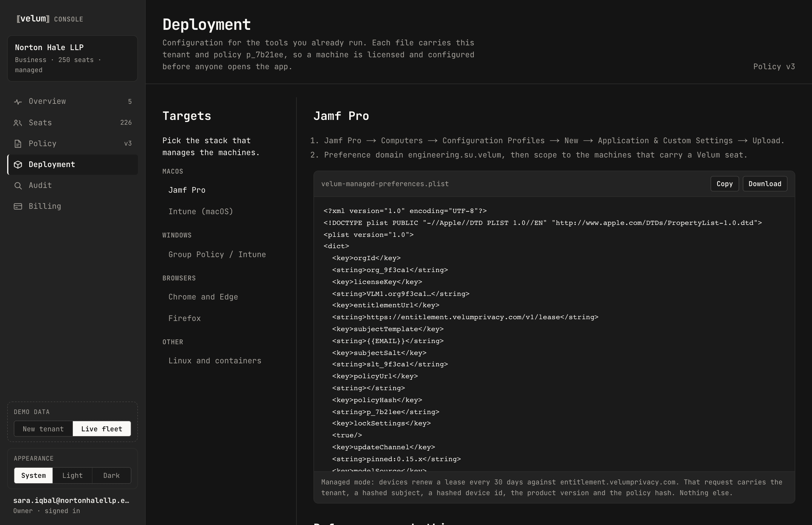Click the Policy v3 label in header
Viewport: 812px width, 525px height.
point(774,67)
